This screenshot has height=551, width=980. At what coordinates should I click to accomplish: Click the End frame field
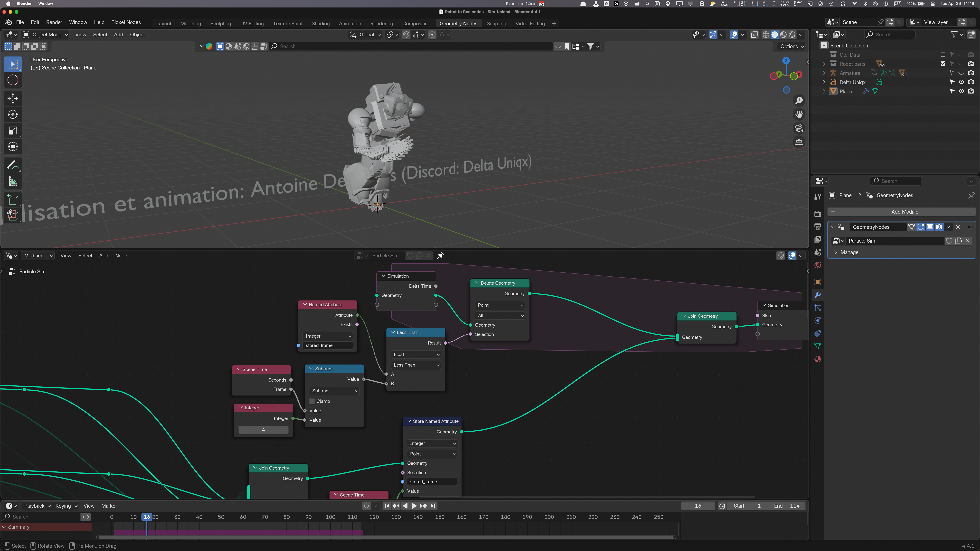(x=786, y=506)
